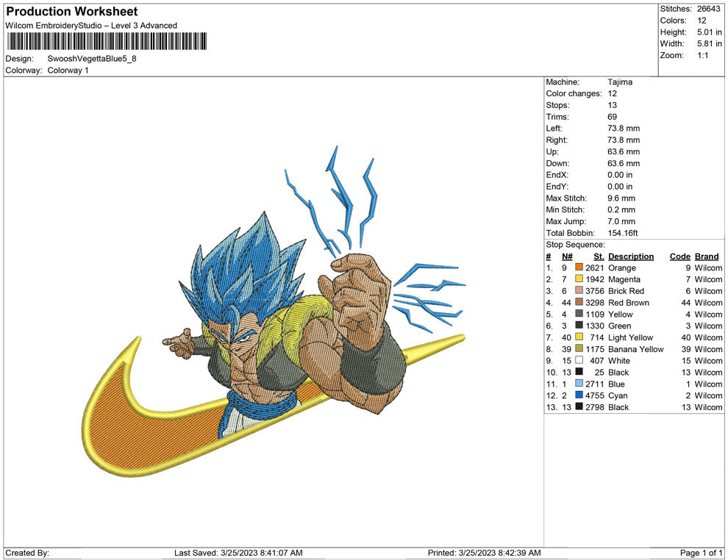Screen dimensions: 728x560
Task: Click the Cyan thread swatch in stop 12
Action: click(x=579, y=395)
